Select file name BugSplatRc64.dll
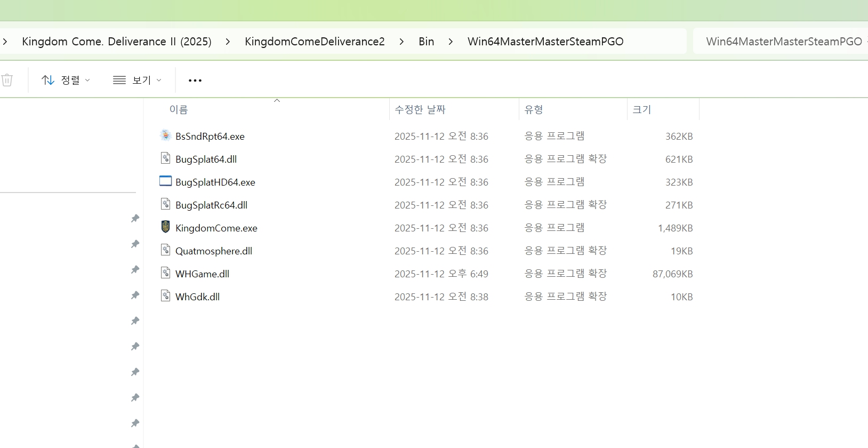The height and width of the screenshot is (448, 868). tap(211, 205)
